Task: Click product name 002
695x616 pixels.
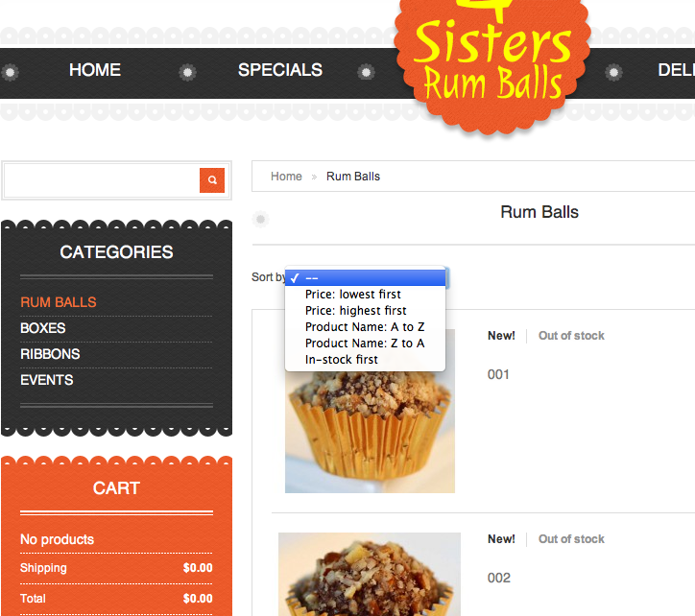Action: click(499, 578)
